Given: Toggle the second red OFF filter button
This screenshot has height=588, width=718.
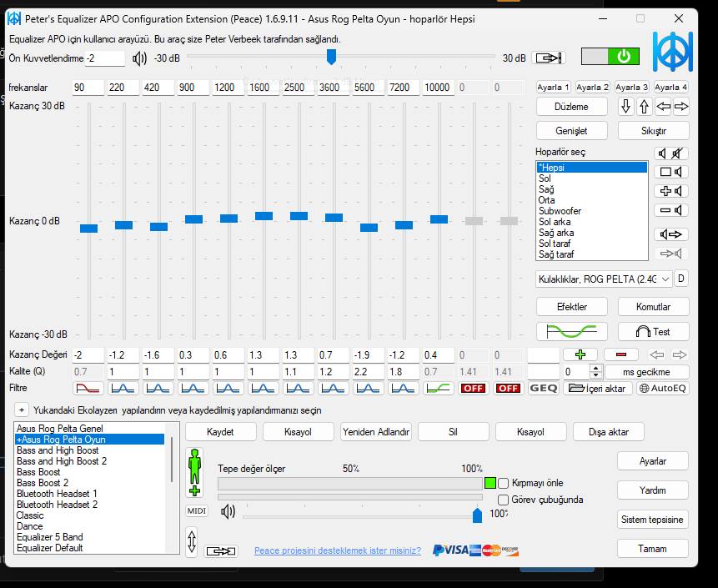Looking at the screenshot, I should coord(509,389).
